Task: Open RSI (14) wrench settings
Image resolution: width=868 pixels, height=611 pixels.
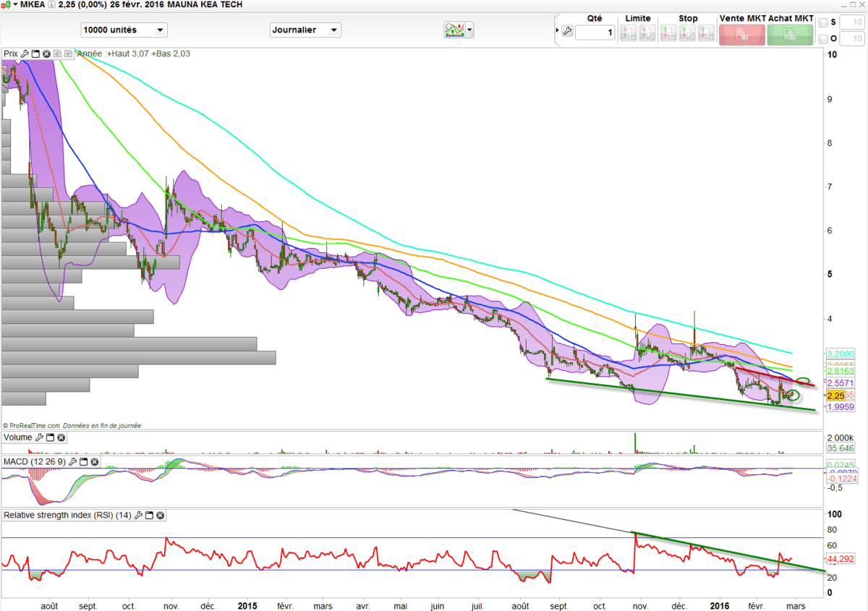Action: point(139,516)
